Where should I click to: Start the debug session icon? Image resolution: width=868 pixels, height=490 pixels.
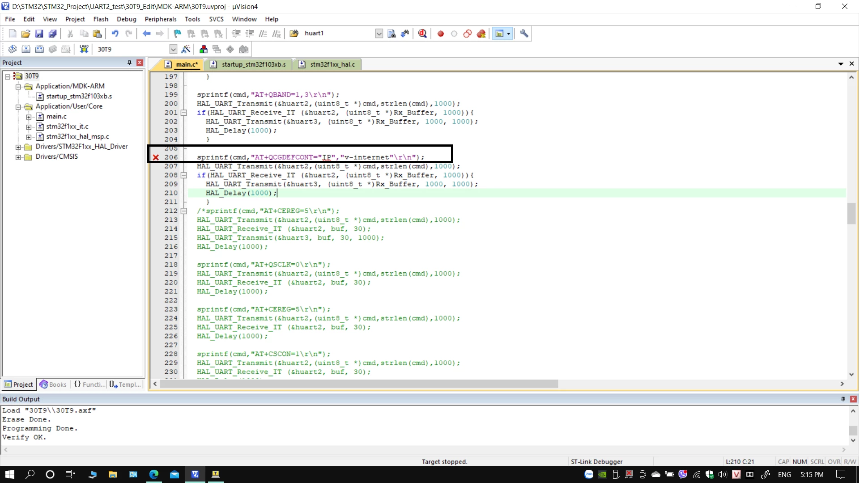coord(422,34)
